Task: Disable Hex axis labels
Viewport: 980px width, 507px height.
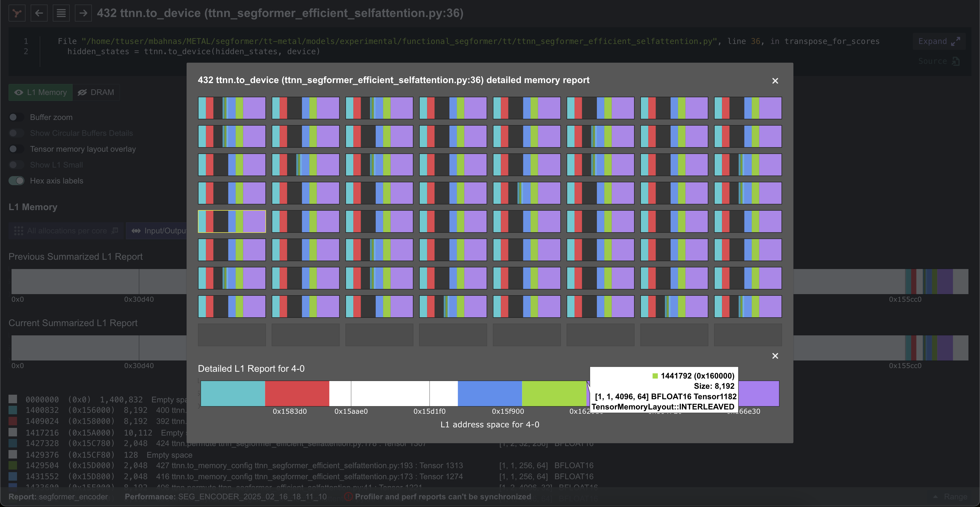Action: coord(16,181)
